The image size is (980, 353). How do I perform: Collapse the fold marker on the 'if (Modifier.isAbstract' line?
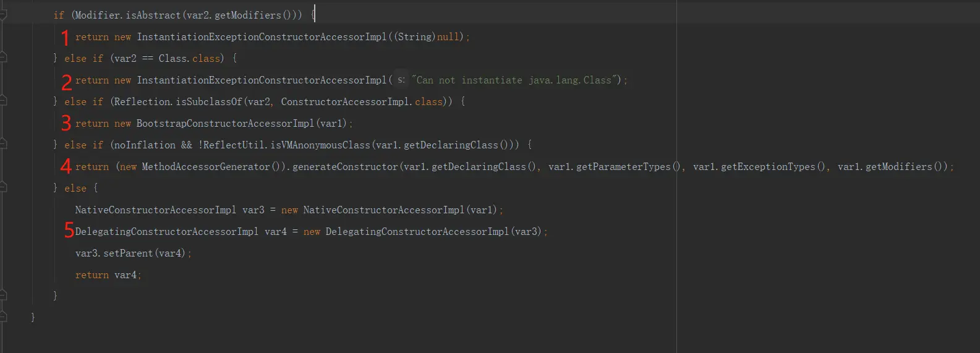[2, 14]
